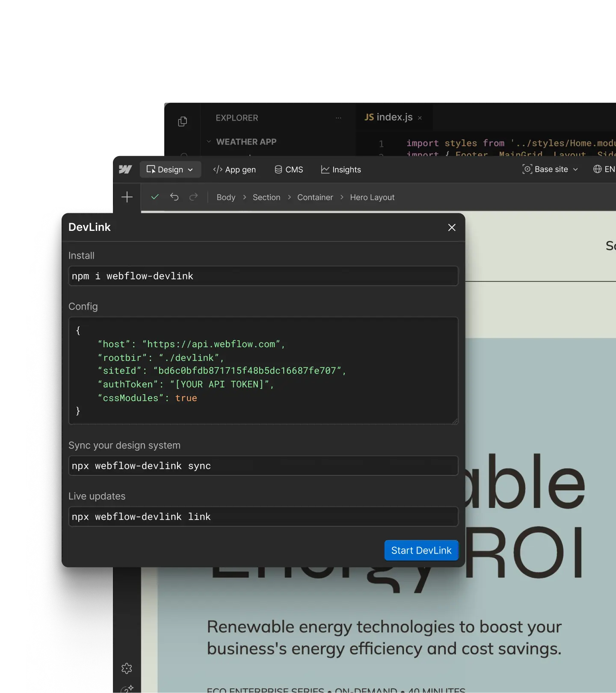Click the Start DevLink button
The height and width of the screenshot is (693, 616).
coord(421,550)
